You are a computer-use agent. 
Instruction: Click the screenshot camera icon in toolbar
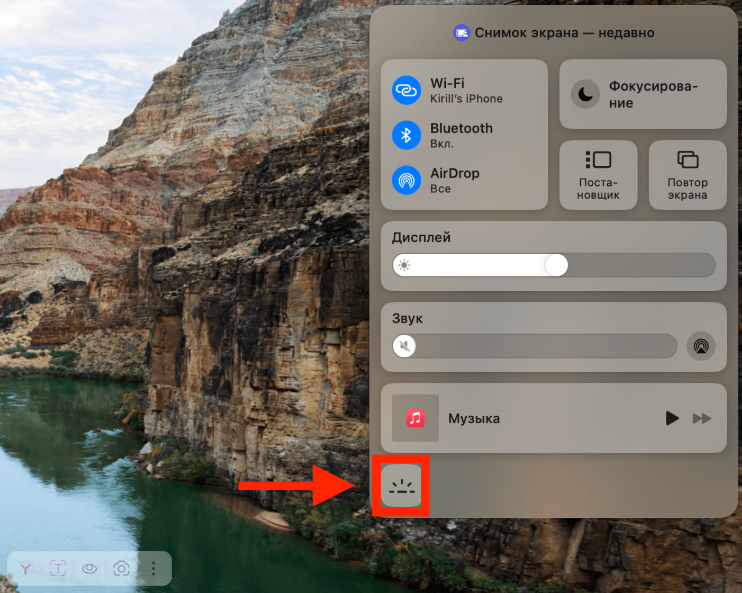point(121,569)
